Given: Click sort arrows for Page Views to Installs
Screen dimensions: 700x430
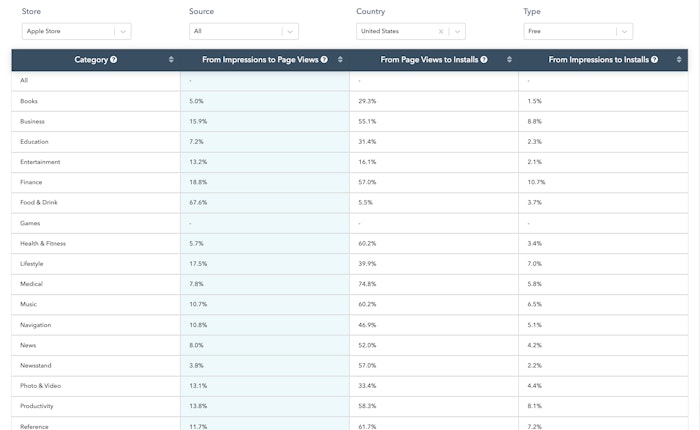Looking at the screenshot, I should (509, 60).
